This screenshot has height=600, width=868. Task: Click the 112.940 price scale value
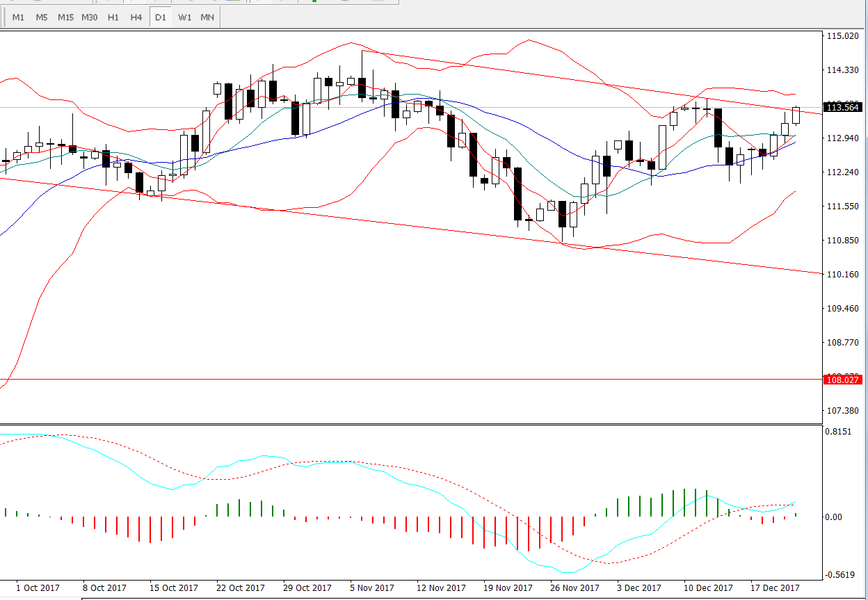[x=843, y=138]
